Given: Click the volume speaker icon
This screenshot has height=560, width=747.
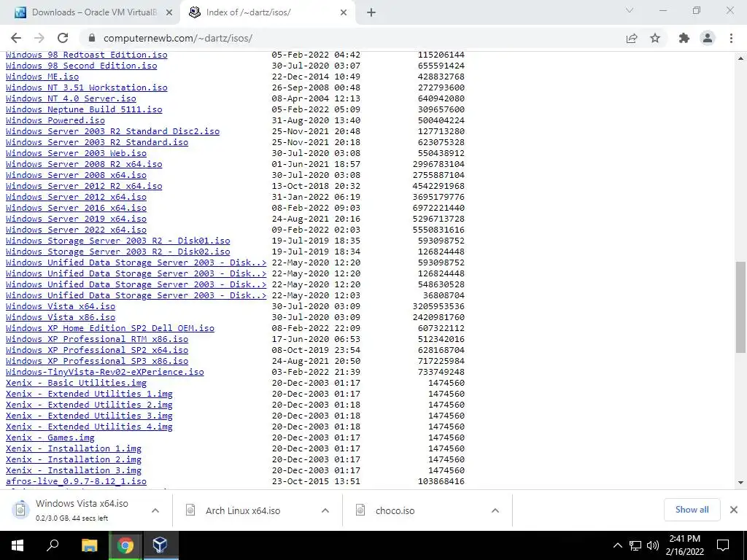Looking at the screenshot, I should click(653, 545).
